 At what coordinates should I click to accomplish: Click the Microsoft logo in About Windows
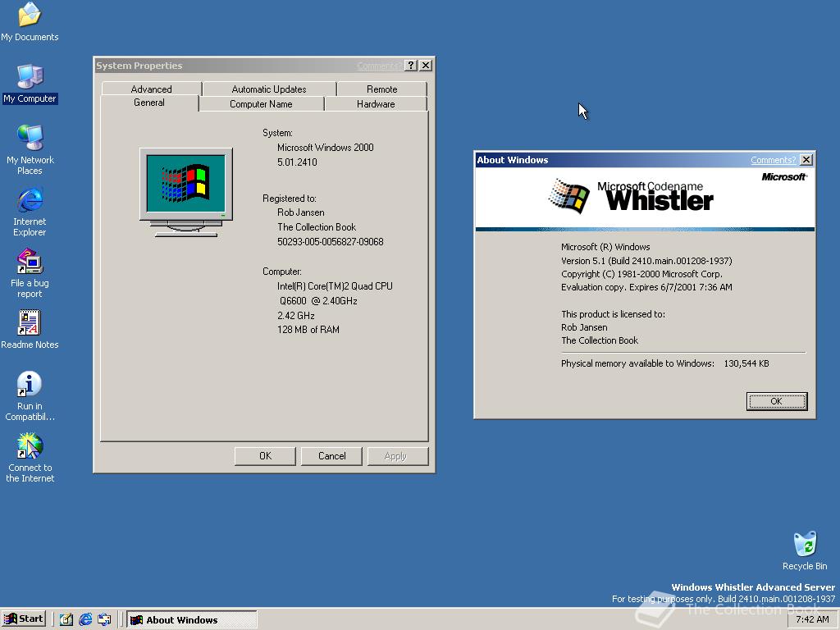pos(784,177)
